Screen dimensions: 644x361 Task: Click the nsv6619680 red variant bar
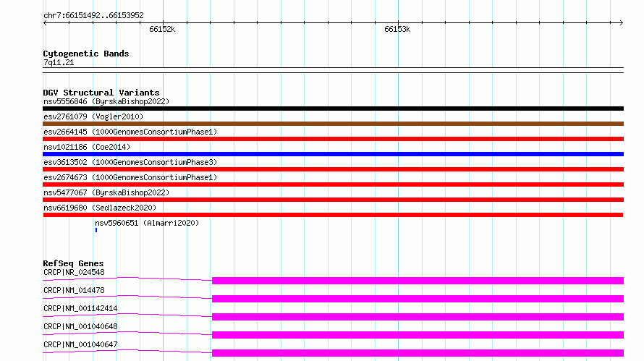tap(333, 215)
